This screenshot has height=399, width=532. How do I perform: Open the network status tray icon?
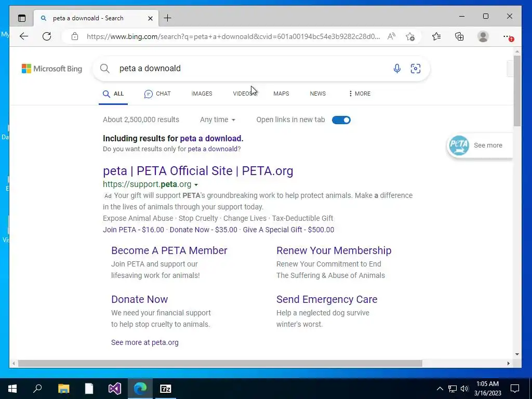point(453,389)
